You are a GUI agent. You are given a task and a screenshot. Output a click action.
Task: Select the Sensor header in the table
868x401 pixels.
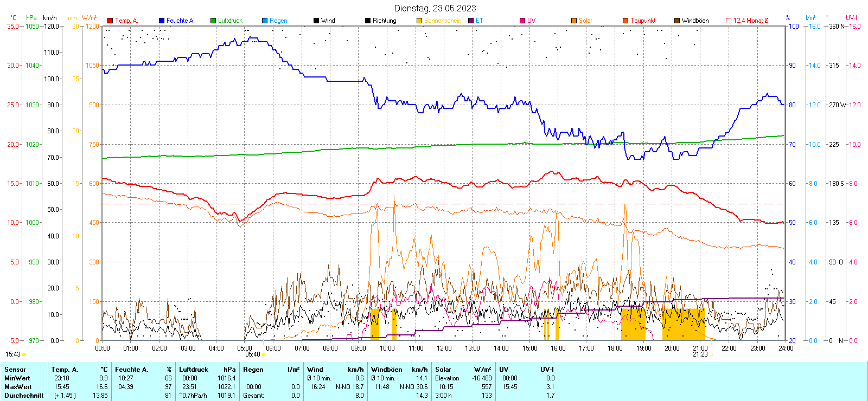tap(15, 370)
